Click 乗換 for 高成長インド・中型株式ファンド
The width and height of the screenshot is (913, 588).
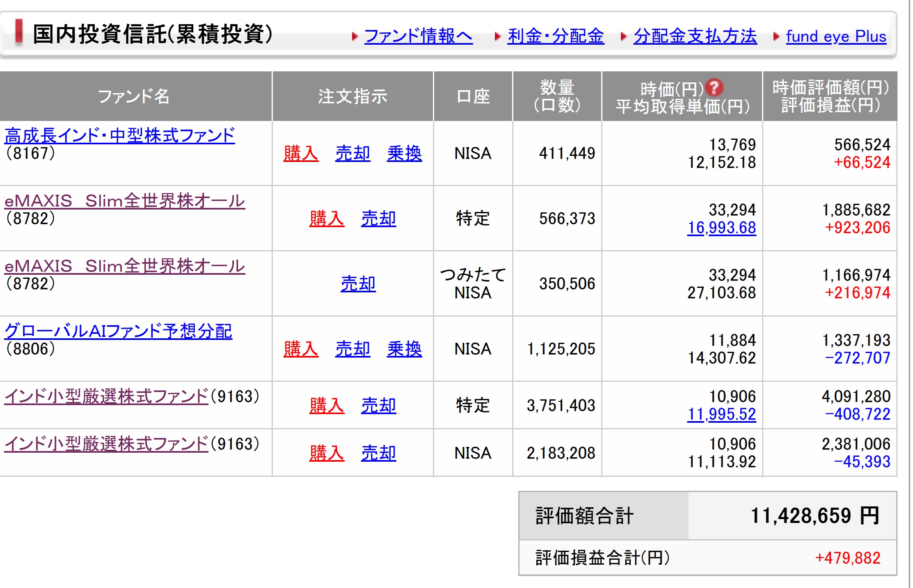click(x=404, y=153)
